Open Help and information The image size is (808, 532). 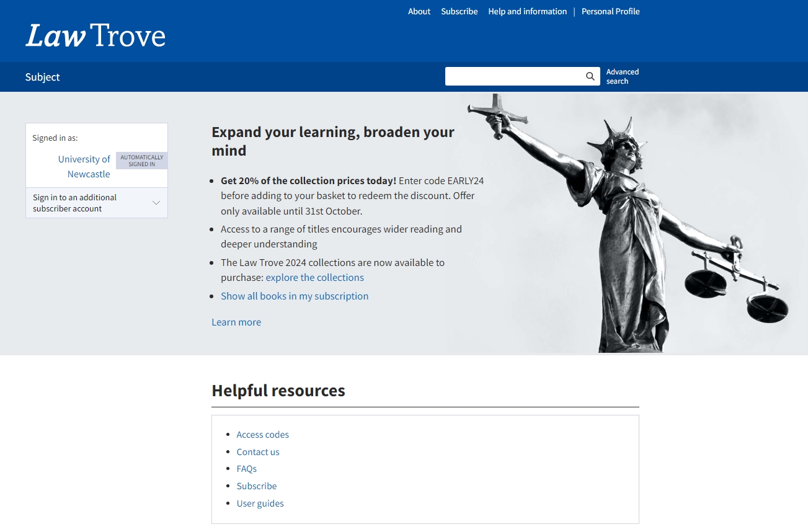(527, 11)
